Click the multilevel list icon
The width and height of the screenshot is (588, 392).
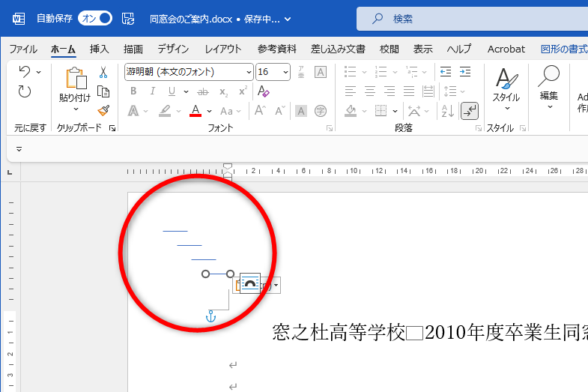[x=412, y=72]
